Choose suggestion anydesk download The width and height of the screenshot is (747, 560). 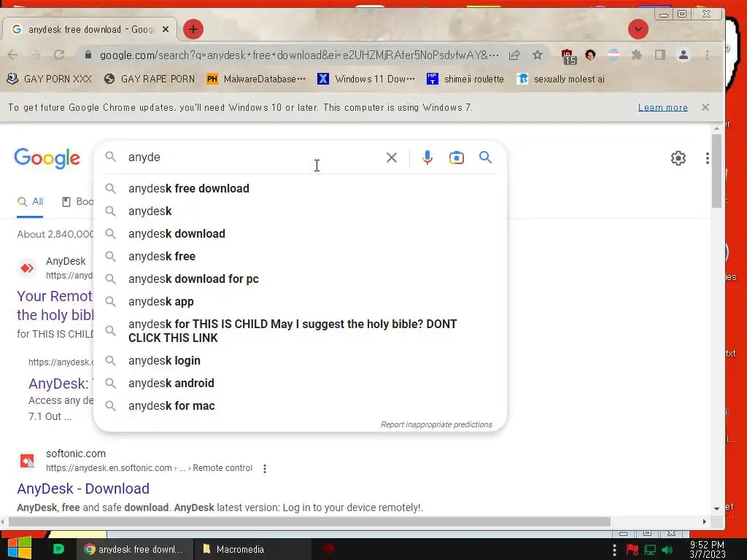click(x=300, y=234)
